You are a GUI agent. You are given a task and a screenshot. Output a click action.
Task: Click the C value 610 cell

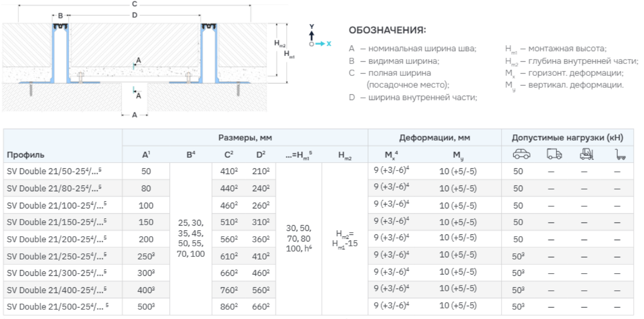pyautogui.click(x=229, y=256)
